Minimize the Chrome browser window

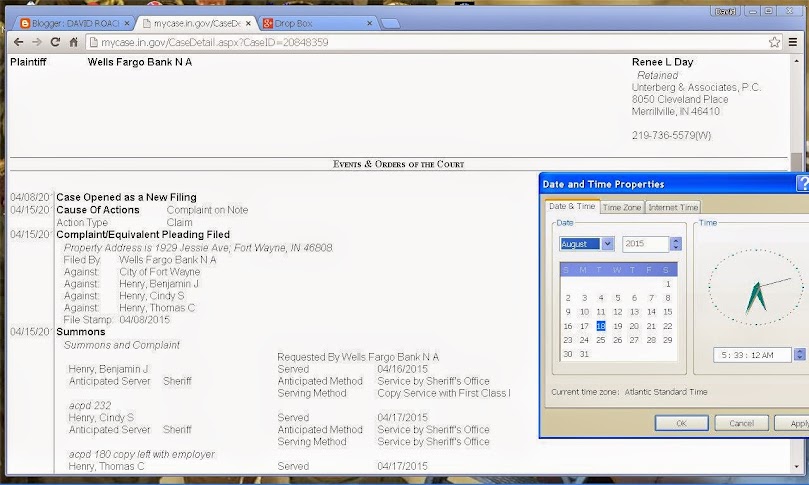pyautogui.click(x=753, y=11)
